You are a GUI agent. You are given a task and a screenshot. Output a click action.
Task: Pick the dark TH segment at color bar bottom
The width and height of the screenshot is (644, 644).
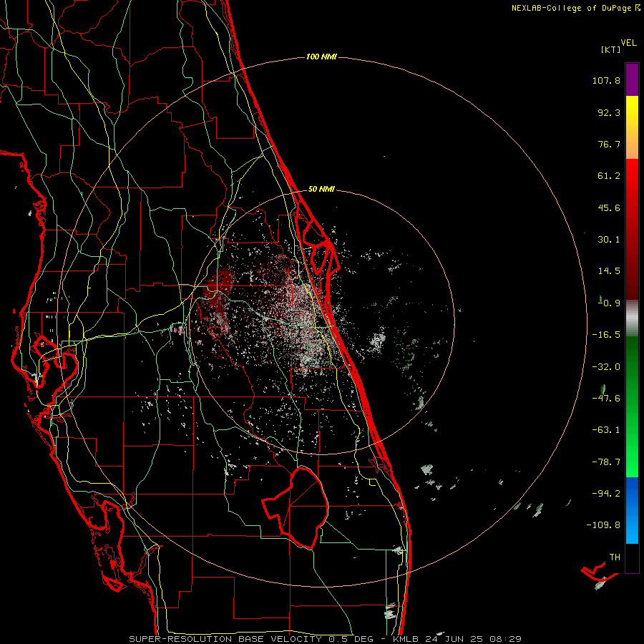point(632,557)
